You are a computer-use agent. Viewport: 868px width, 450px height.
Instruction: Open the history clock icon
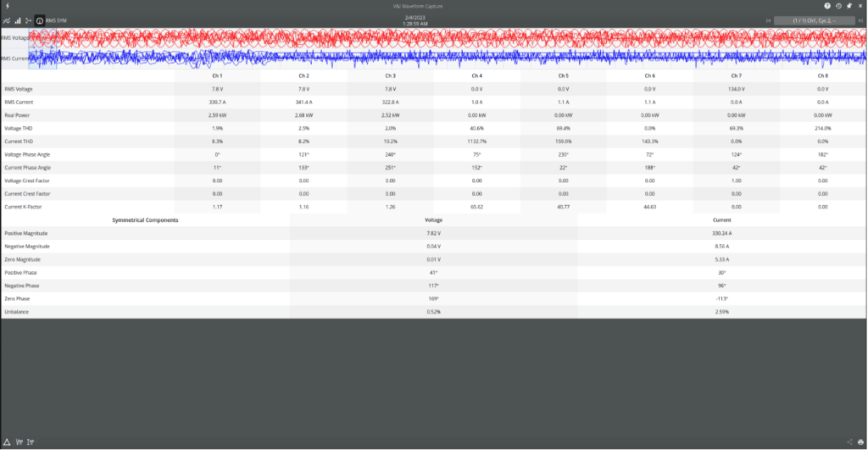[838, 6]
